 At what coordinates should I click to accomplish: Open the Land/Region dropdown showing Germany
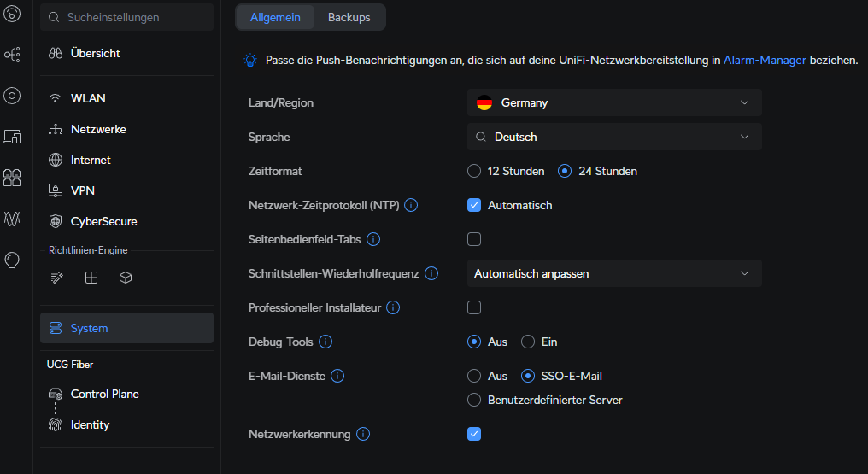613,102
